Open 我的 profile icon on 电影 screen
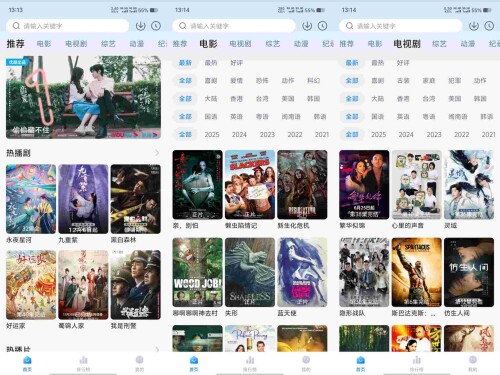This screenshot has width=500, height=375. click(306, 360)
